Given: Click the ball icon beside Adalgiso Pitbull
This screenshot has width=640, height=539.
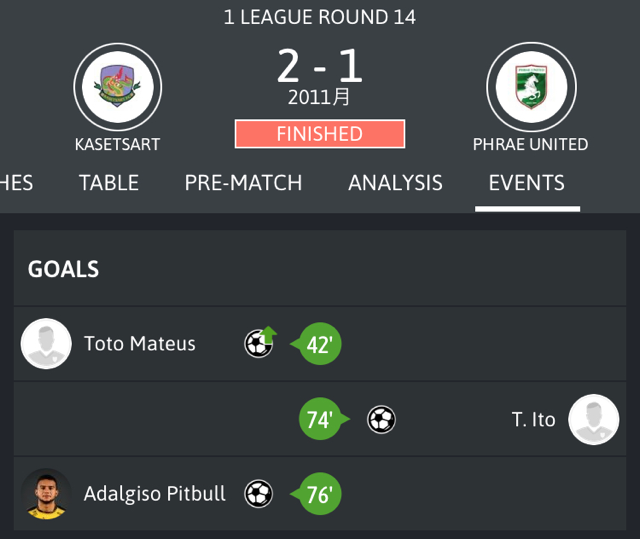Looking at the screenshot, I should (x=258, y=494).
